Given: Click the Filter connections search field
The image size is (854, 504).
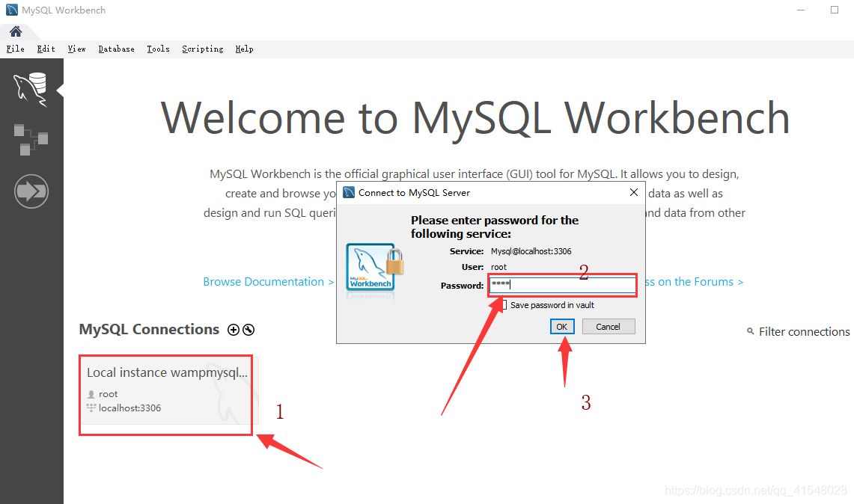Looking at the screenshot, I should [804, 331].
